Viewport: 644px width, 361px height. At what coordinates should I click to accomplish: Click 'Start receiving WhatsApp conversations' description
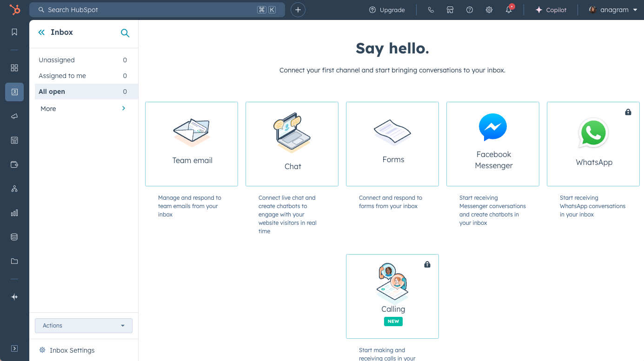coord(593,206)
